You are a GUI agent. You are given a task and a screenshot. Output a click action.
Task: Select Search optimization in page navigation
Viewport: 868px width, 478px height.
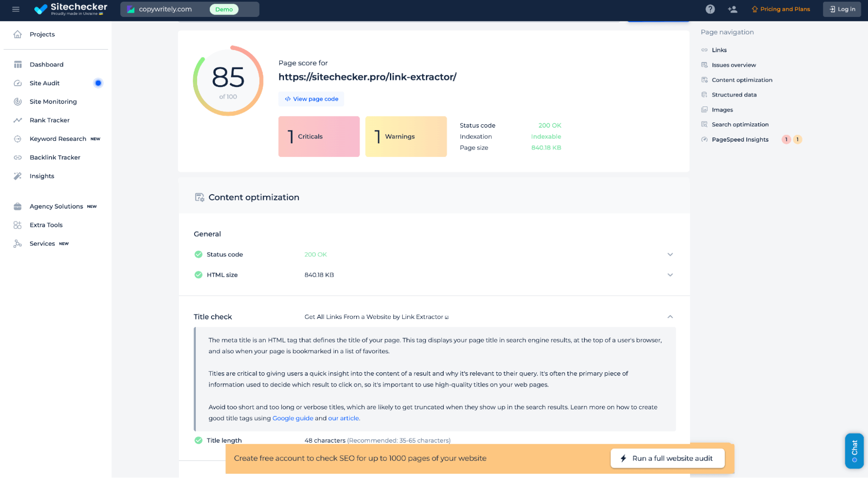pos(740,124)
